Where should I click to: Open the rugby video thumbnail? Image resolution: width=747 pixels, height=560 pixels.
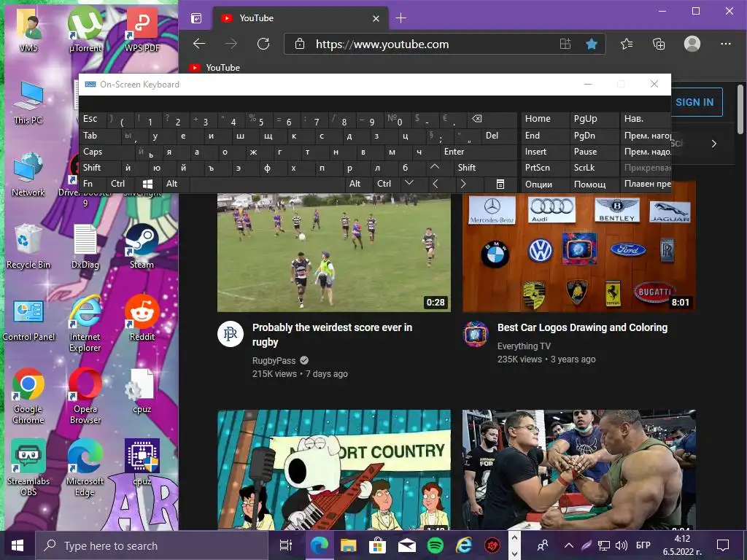tap(334, 252)
